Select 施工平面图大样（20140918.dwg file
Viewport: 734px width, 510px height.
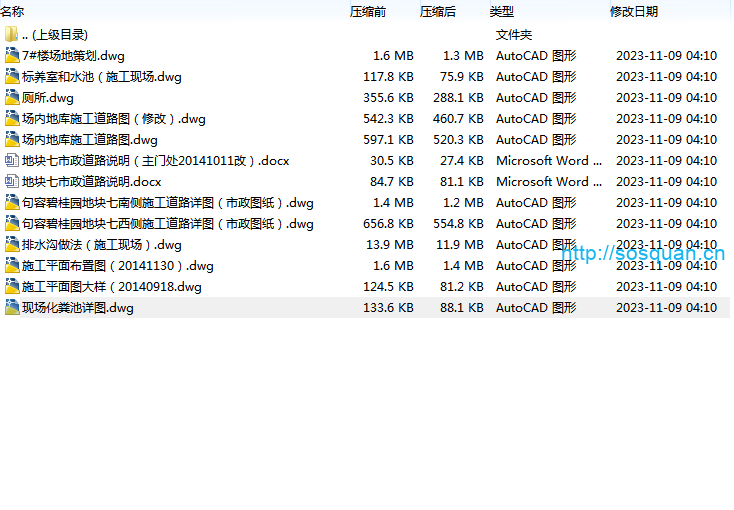tap(111, 287)
